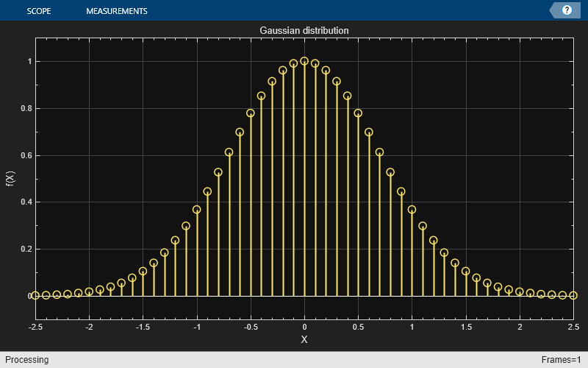Select the X axis label
Screen dimensions: 588x368
304,339
